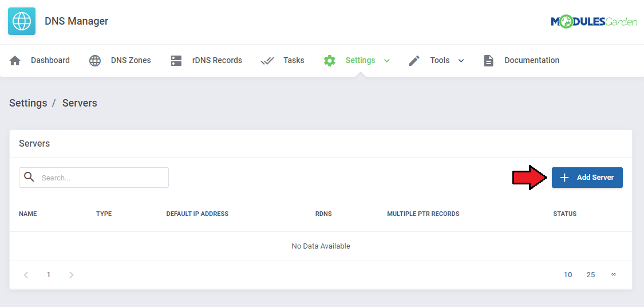Go to previous page arrow
Screen dimensions: 644x307
(26, 274)
